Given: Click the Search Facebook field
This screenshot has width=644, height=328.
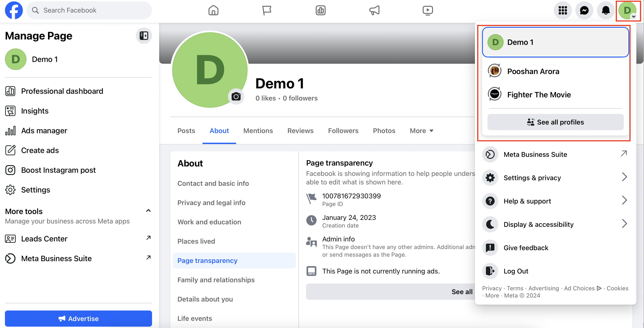Looking at the screenshot, I should tap(89, 10).
